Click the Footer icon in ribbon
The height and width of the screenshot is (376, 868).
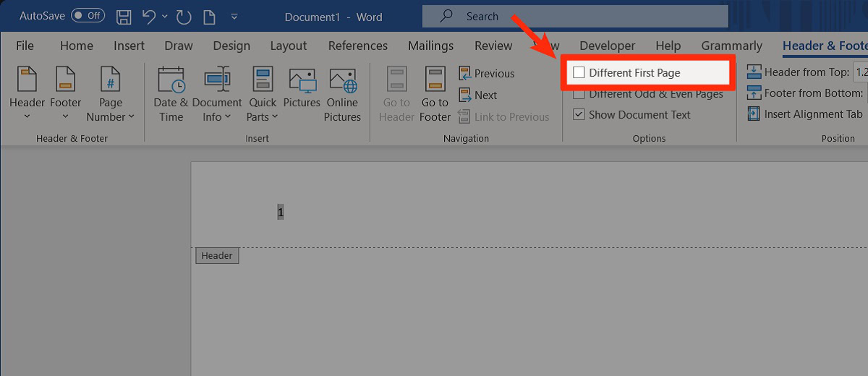[x=65, y=79]
